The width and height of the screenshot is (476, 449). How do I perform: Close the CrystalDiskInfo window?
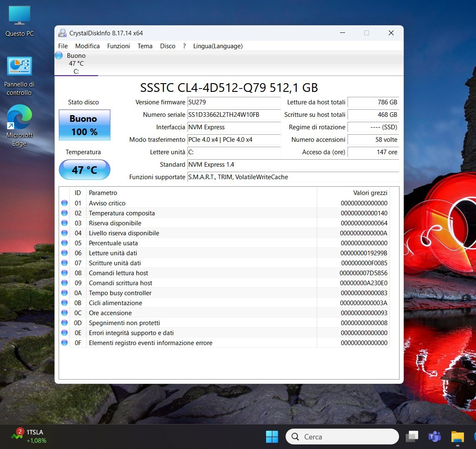[x=391, y=33]
